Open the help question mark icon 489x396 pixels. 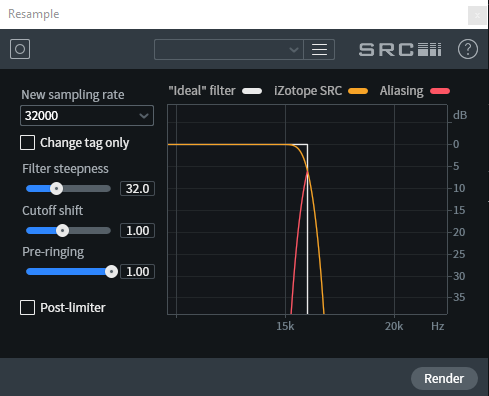point(468,49)
